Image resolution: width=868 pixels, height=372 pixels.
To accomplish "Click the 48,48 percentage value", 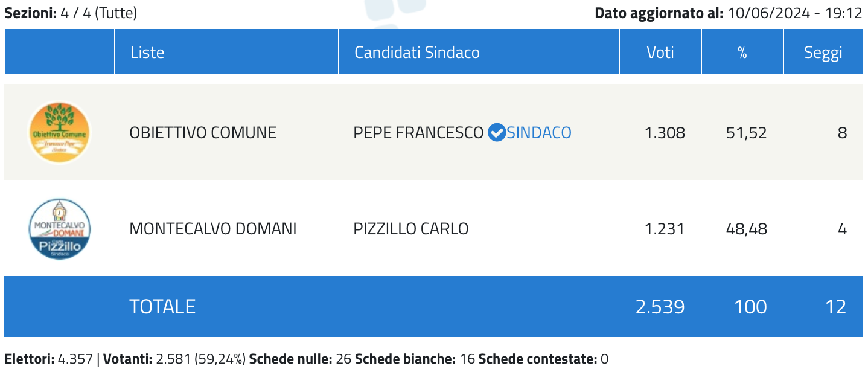I will coord(747,229).
